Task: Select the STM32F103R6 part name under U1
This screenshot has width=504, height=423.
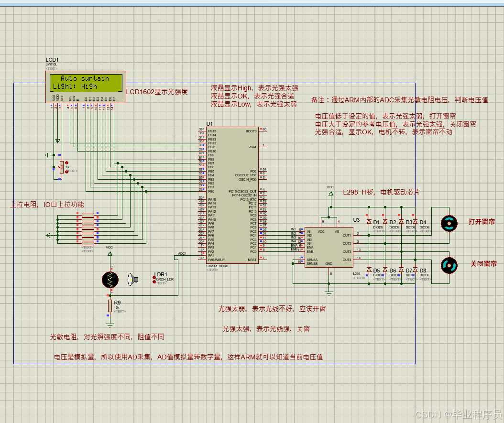Action: click(x=217, y=266)
